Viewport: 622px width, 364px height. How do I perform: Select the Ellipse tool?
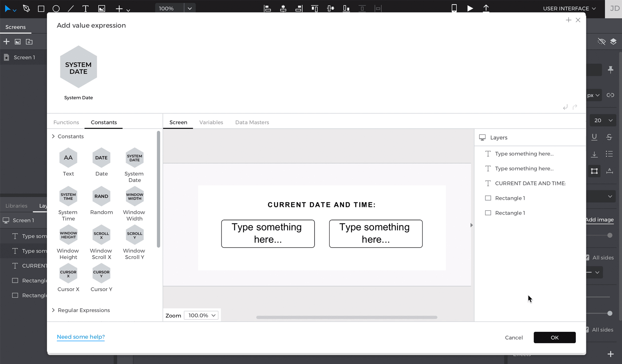click(x=56, y=8)
